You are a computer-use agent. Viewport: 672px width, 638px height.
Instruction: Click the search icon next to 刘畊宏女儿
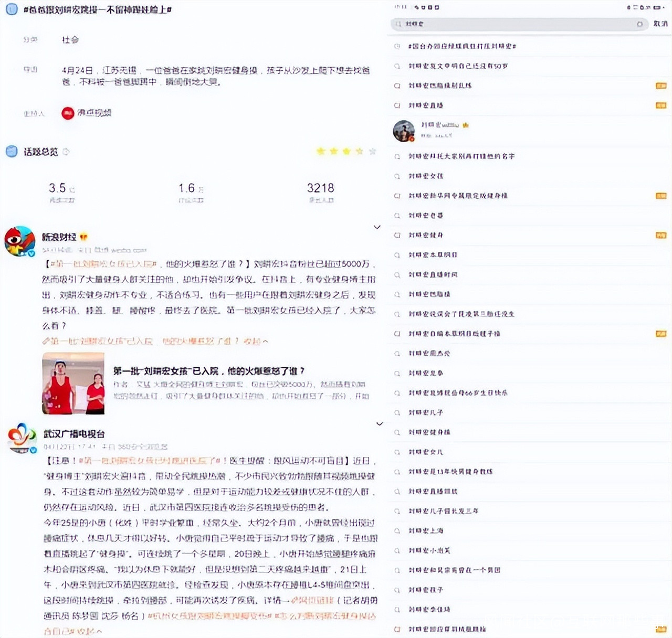[x=397, y=452]
